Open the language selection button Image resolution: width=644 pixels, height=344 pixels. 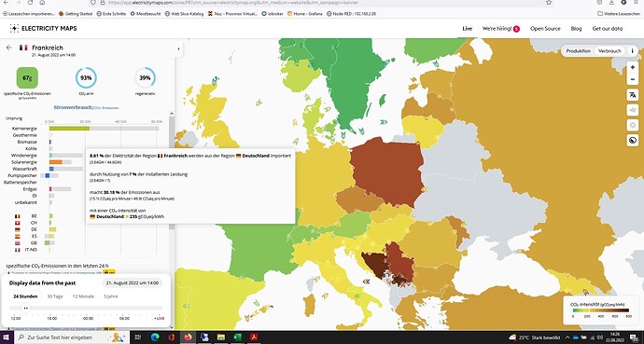click(x=633, y=95)
